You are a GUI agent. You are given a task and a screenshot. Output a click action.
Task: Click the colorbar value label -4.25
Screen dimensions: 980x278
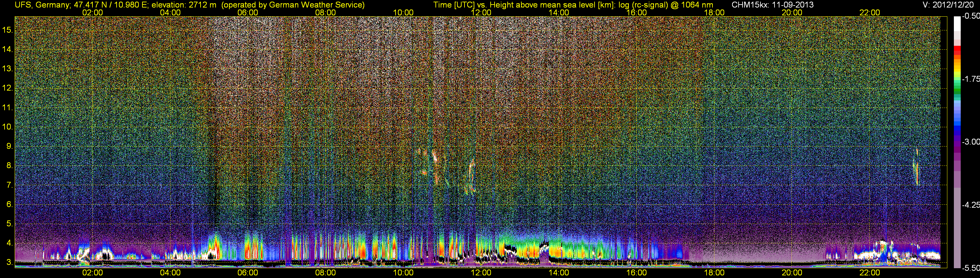[x=971, y=205]
